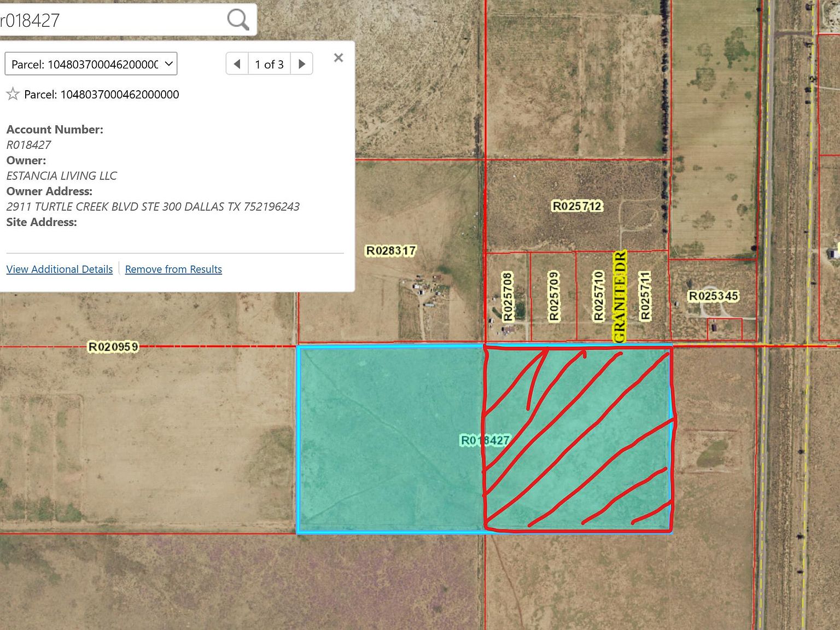Click the 1 of 3 results counter
The image size is (840, 630).
click(269, 63)
